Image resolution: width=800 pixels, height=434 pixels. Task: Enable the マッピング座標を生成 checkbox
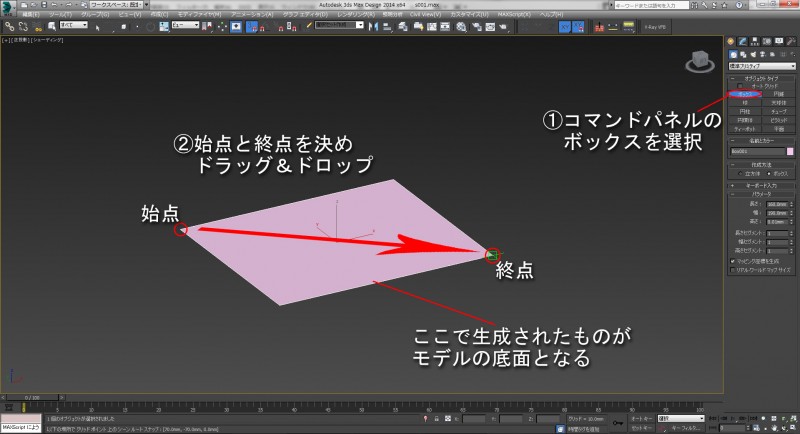[733, 260]
